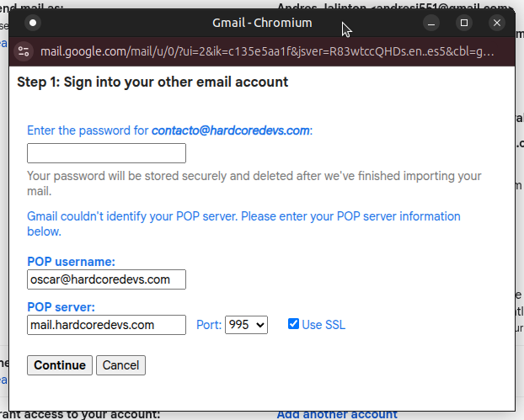524x420 pixels.
Task: Open the 'Add another account' link
Action: pos(337,414)
